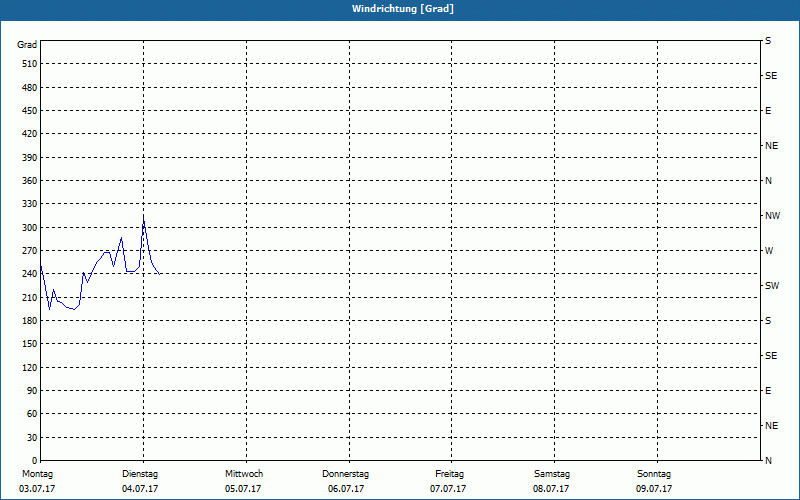Click the '90' y-axis value
The height and width of the screenshot is (500, 800).
[x=32, y=390]
